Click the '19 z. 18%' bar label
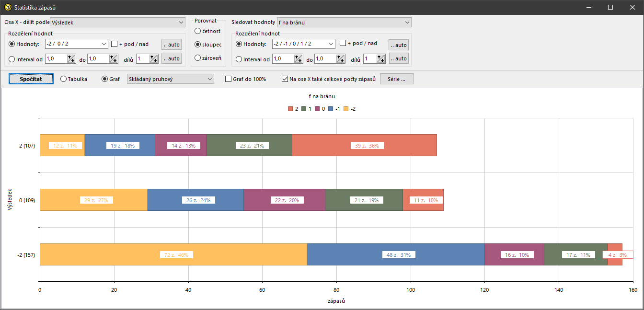Screen dimensions: 644x310 click(122, 146)
